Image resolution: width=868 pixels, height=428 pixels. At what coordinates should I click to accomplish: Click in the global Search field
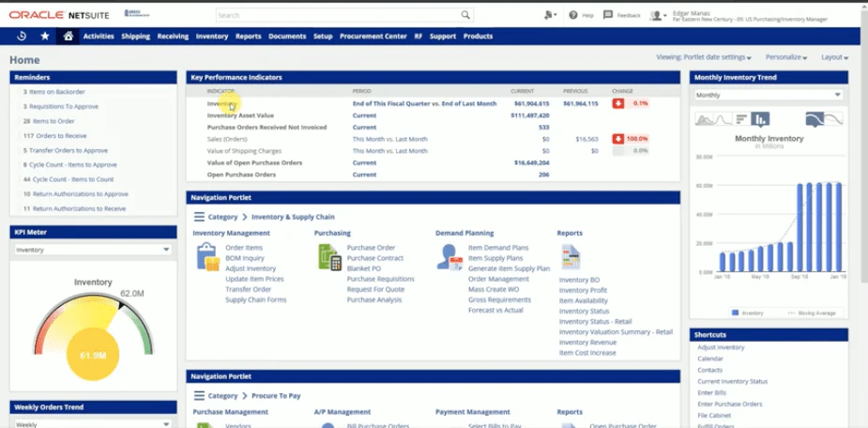tap(338, 15)
